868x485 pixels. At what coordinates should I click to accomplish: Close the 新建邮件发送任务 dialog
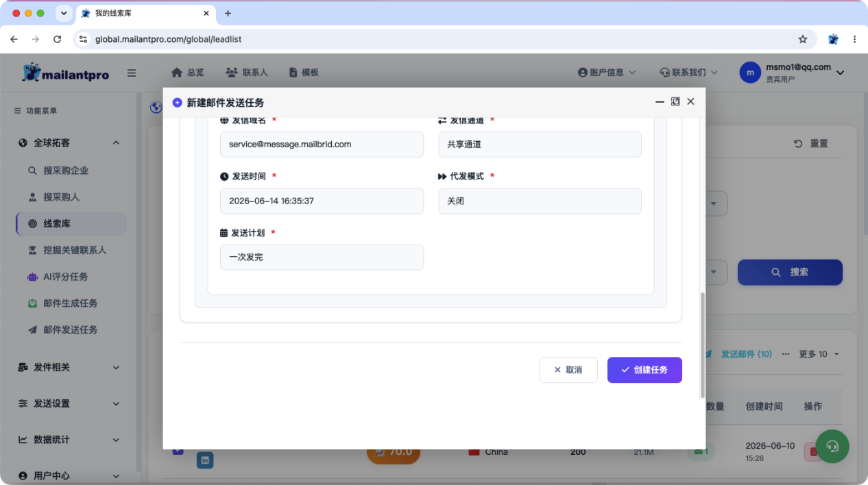click(690, 101)
